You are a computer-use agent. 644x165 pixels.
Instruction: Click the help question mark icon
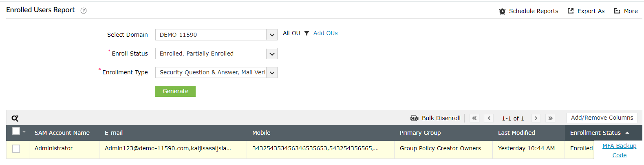(x=84, y=11)
